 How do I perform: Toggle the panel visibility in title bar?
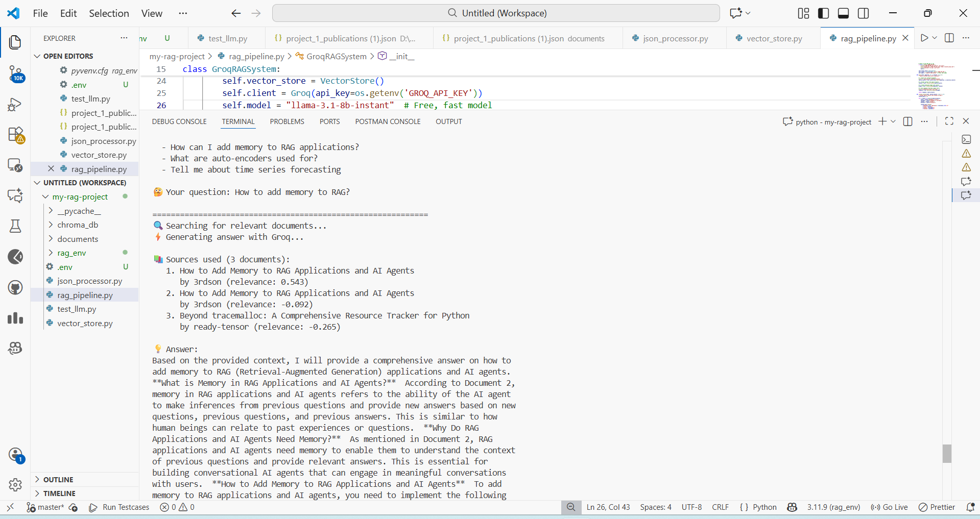[x=843, y=13]
